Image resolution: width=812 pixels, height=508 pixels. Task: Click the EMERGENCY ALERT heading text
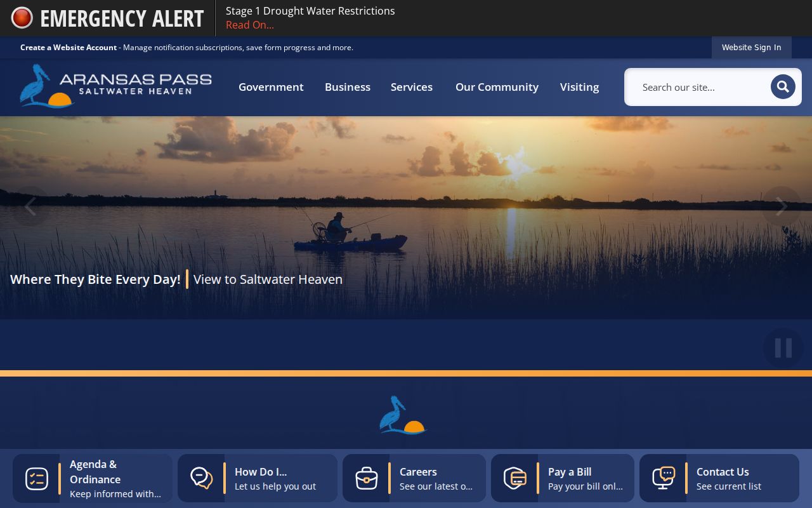click(122, 18)
